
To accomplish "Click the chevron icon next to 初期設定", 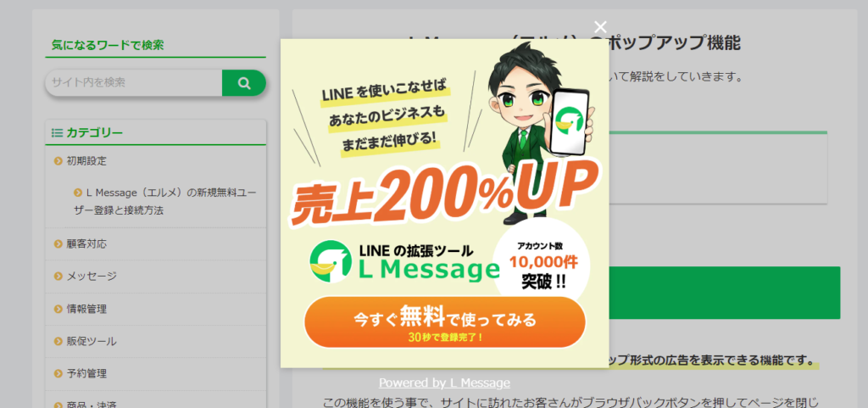I will coord(58,161).
